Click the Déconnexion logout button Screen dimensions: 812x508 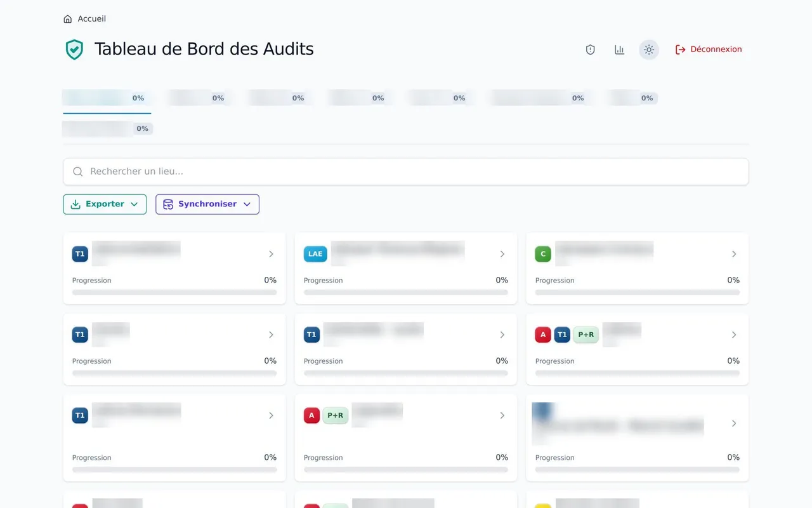pos(709,50)
